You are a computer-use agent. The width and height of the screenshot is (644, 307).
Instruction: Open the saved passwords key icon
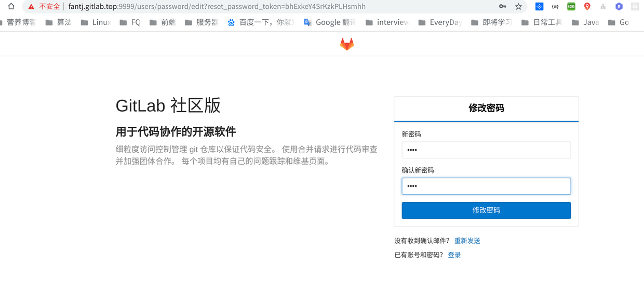[x=502, y=7]
